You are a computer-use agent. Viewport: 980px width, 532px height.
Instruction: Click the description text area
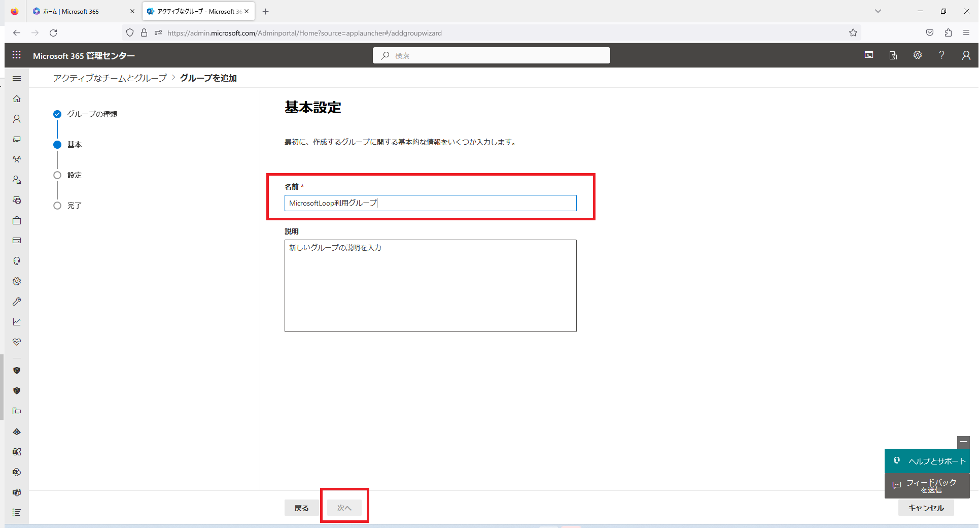[x=430, y=286]
